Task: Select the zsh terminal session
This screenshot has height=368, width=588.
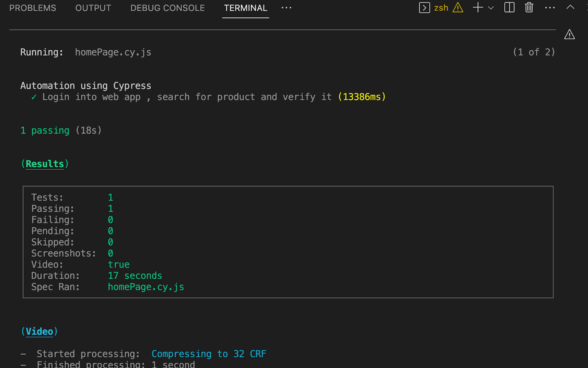Action: point(441,7)
